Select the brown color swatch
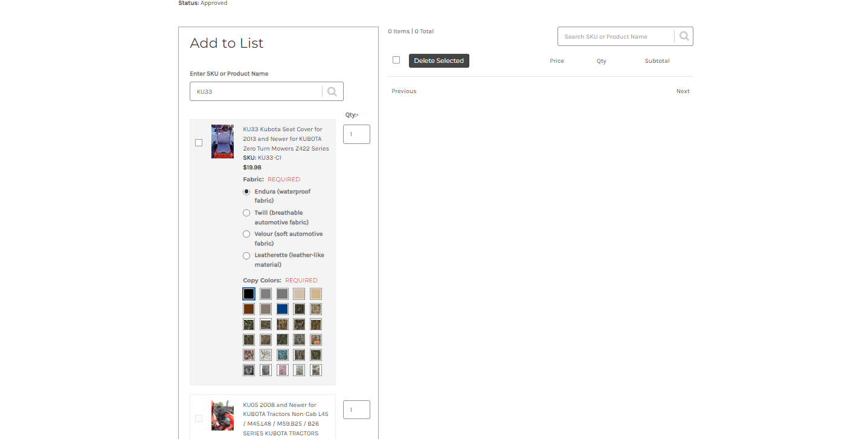 click(x=249, y=309)
